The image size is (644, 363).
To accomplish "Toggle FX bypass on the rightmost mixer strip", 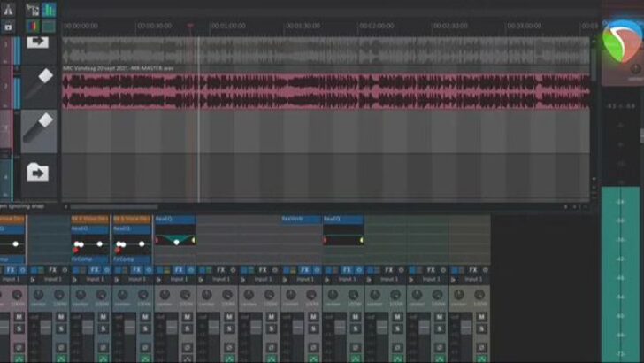I will point(485,270).
